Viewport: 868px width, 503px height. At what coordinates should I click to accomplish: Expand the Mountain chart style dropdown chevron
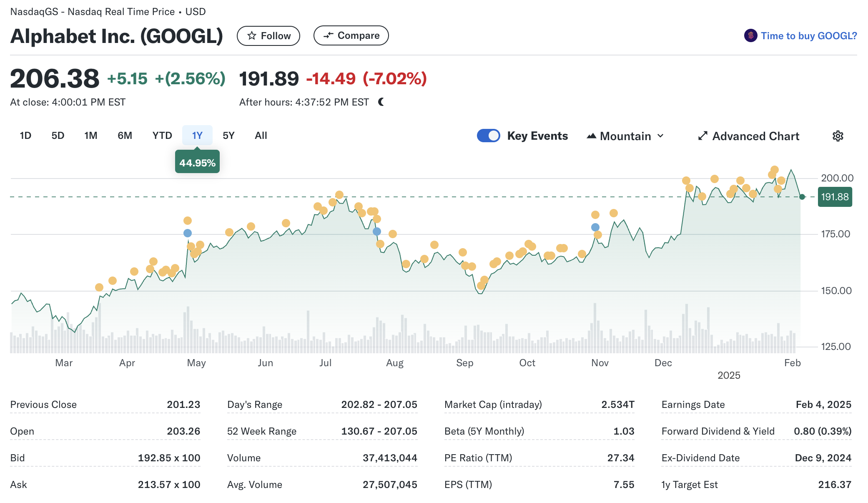660,136
